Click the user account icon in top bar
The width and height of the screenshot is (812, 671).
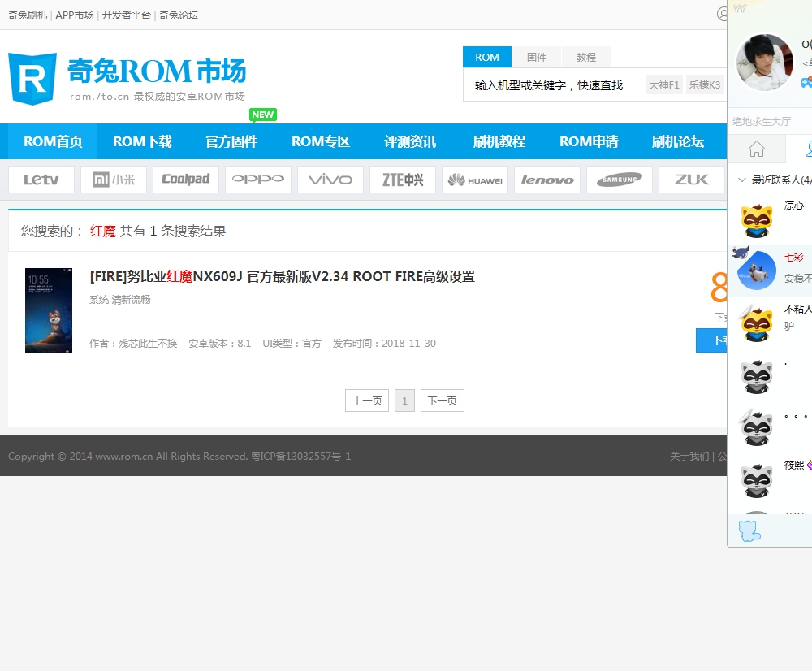(722, 14)
